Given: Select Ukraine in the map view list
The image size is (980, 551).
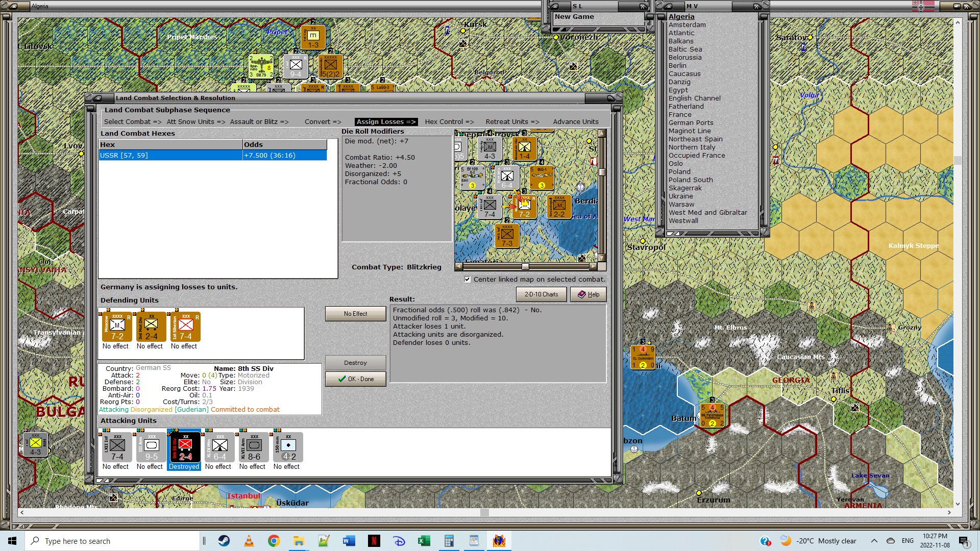Looking at the screenshot, I should coord(681,196).
